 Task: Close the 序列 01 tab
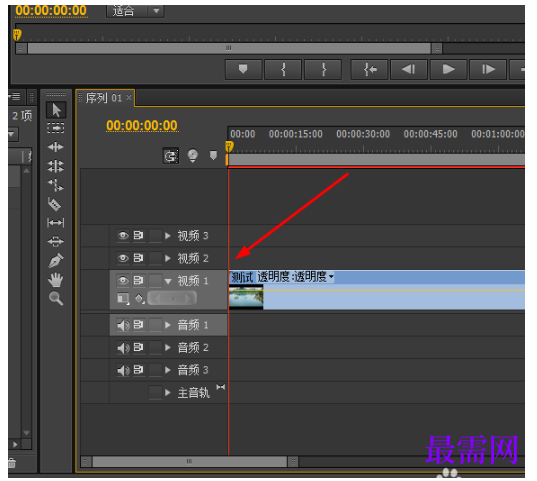129,98
